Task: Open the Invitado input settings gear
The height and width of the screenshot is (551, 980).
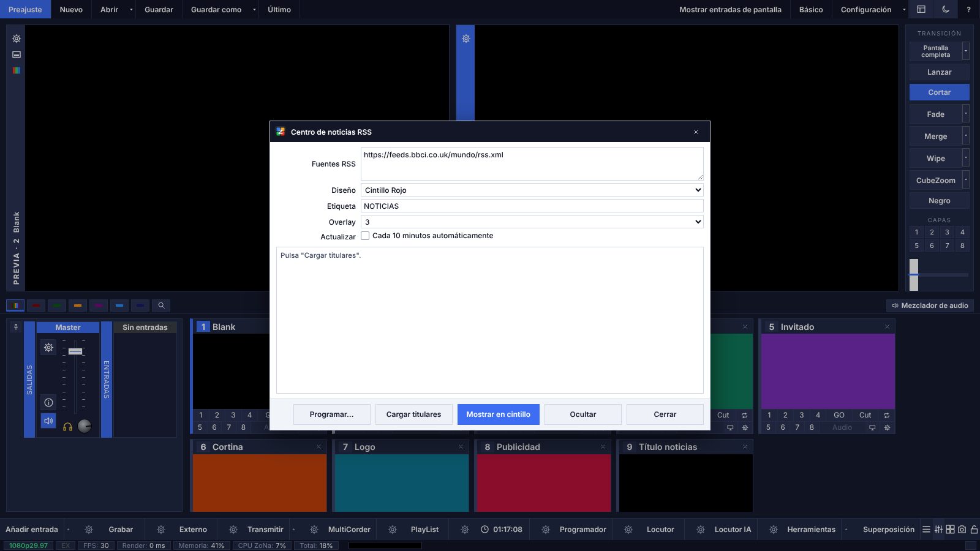Action: pos(887,427)
